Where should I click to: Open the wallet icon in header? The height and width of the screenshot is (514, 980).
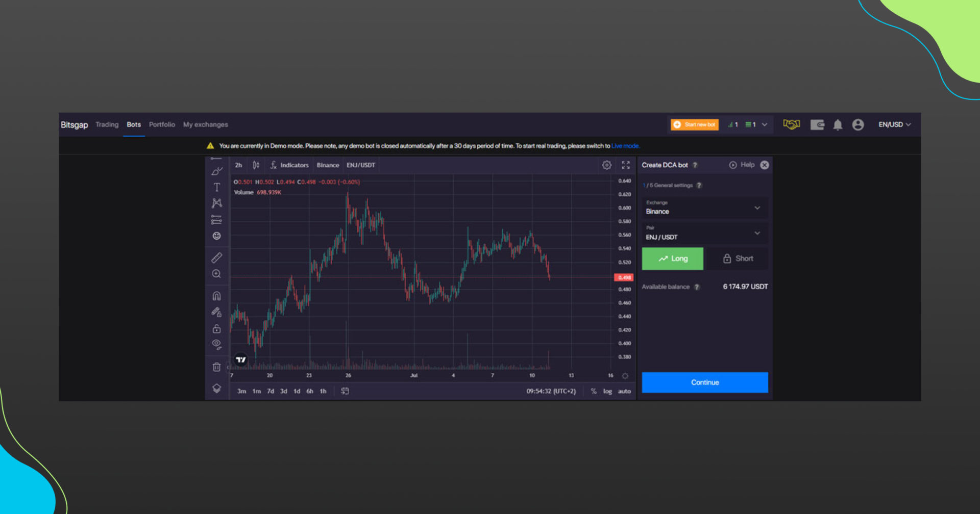pyautogui.click(x=817, y=125)
